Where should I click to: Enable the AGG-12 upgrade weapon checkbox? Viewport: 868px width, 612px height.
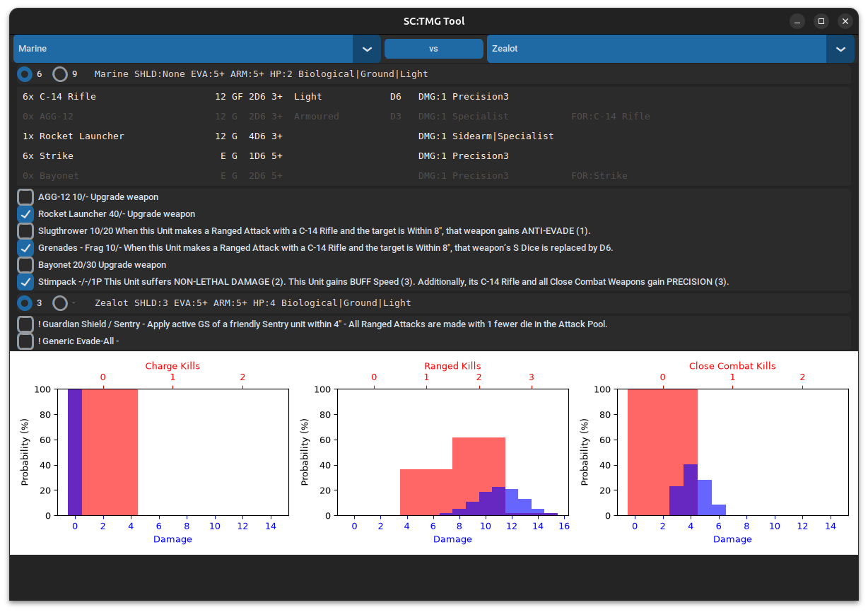25,197
